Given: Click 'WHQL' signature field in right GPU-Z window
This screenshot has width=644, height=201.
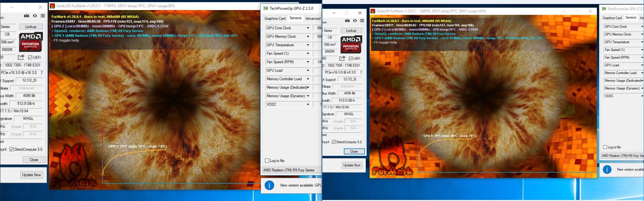Looking at the screenshot, I should click(349, 114).
